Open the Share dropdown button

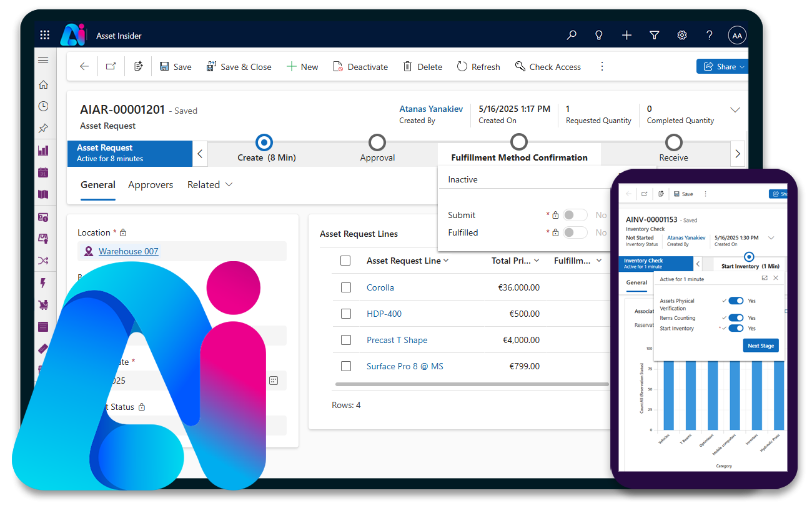coord(723,67)
